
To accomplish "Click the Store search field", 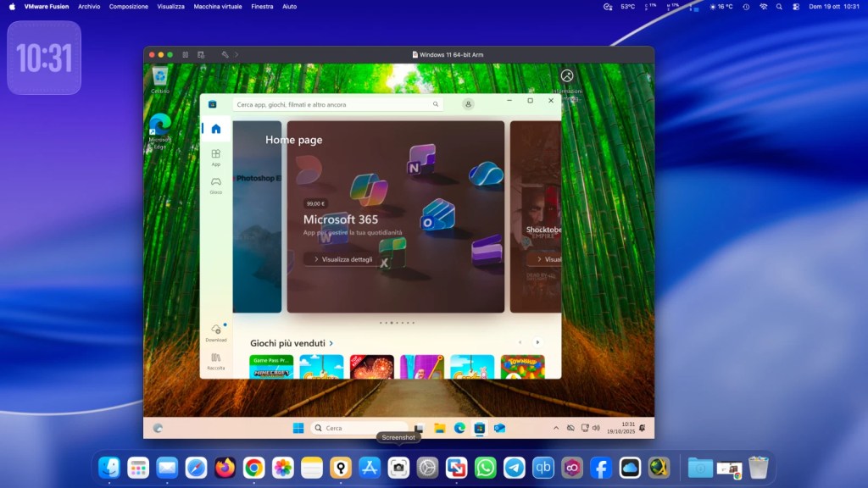I will [x=331, y=104].
